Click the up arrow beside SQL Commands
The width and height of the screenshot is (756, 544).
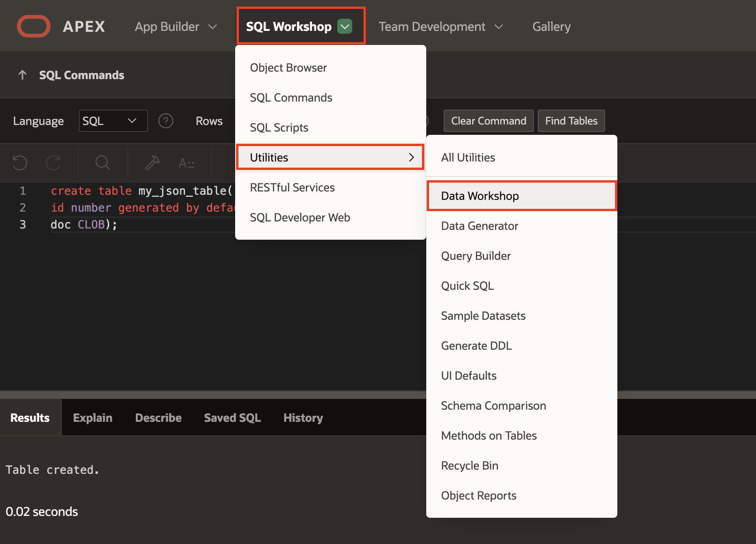22,75
